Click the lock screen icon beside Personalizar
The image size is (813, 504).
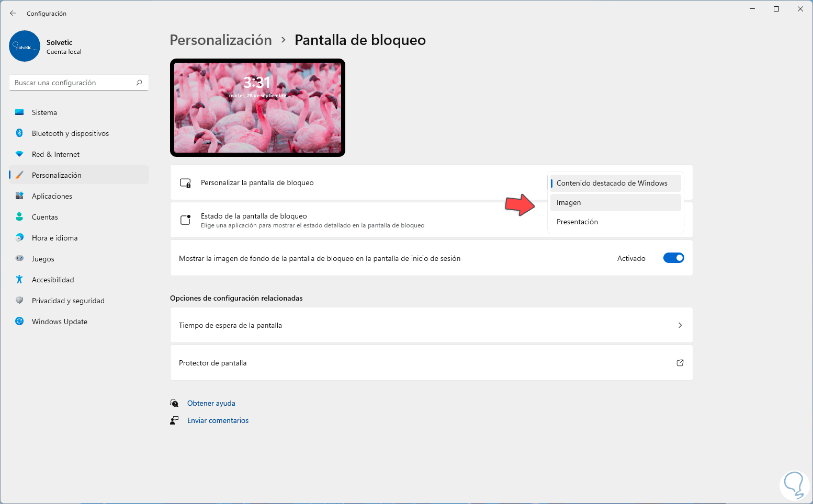pos(185,183)
